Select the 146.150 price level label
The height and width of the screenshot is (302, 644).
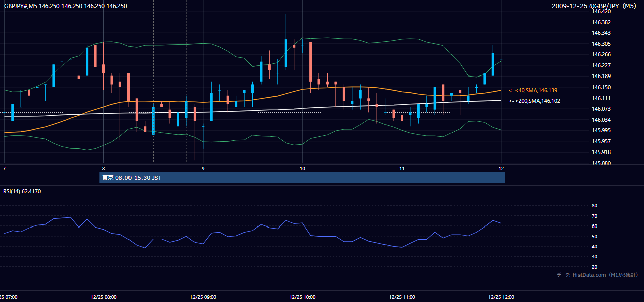point(601,87)
